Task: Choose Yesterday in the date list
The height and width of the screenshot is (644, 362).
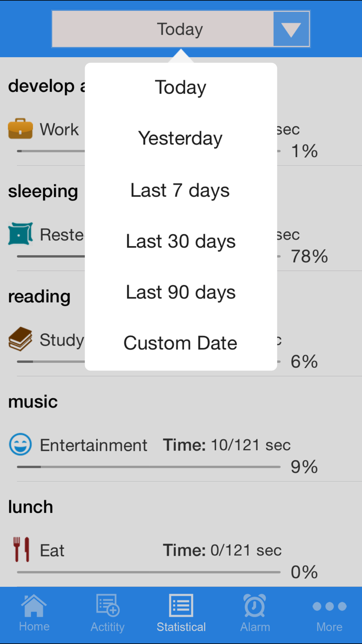Action: click(x=181, y=138)
